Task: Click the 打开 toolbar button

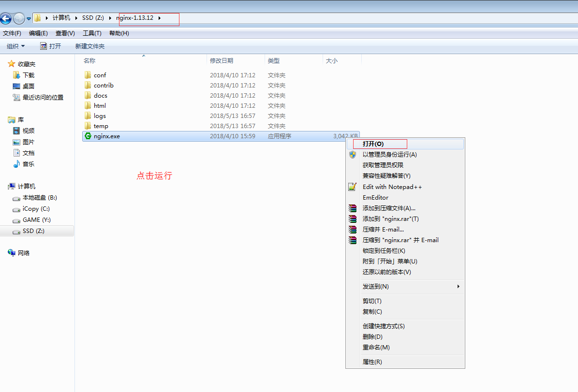Action: click(50, 46)
